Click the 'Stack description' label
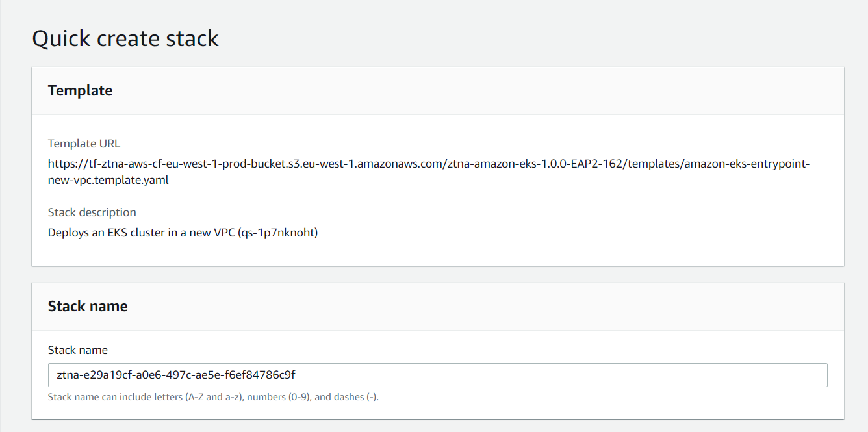 [x=92, y=212]
